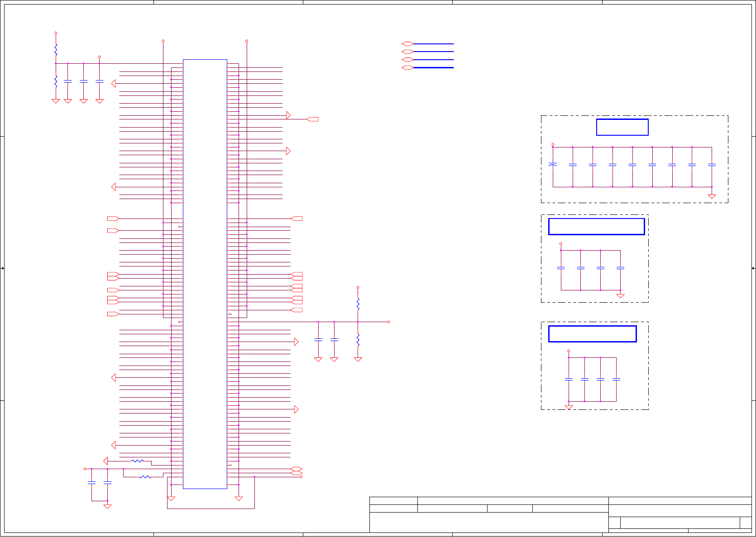Image resolution: width=756 pixels, height=537 pixels.
Task: Select the top resistor of the upper-left voltage divider
Action: 56,49
